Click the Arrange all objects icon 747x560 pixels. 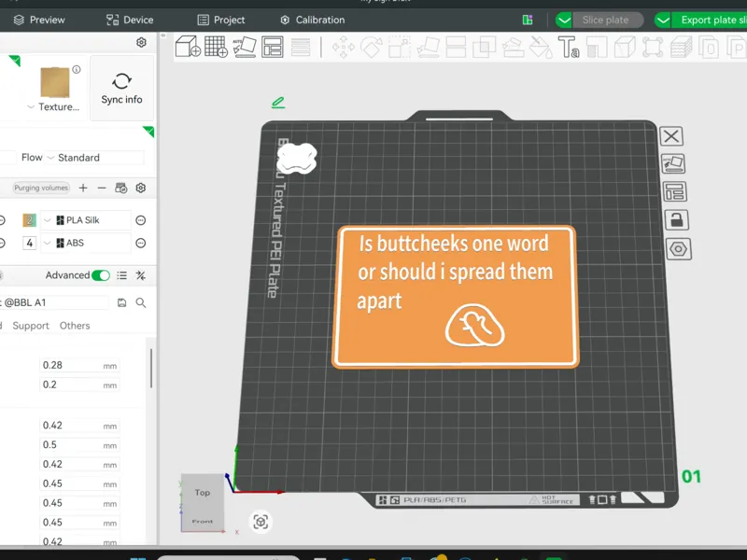coord(272,47)
